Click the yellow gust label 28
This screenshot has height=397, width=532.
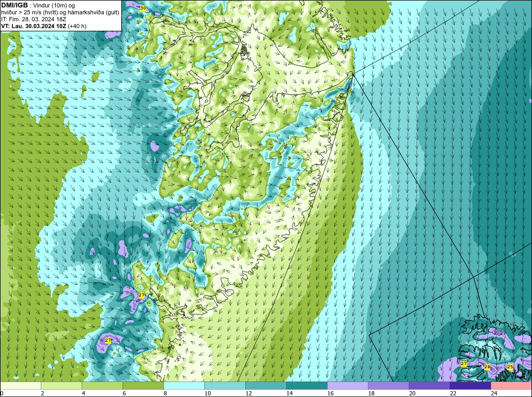coord(487,367)
